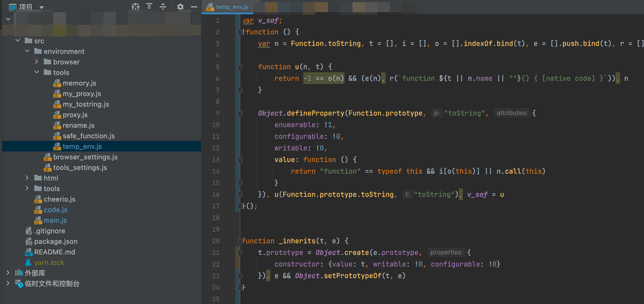644x304 pixels.
Task: Open rename.js file
Action: 79,125
